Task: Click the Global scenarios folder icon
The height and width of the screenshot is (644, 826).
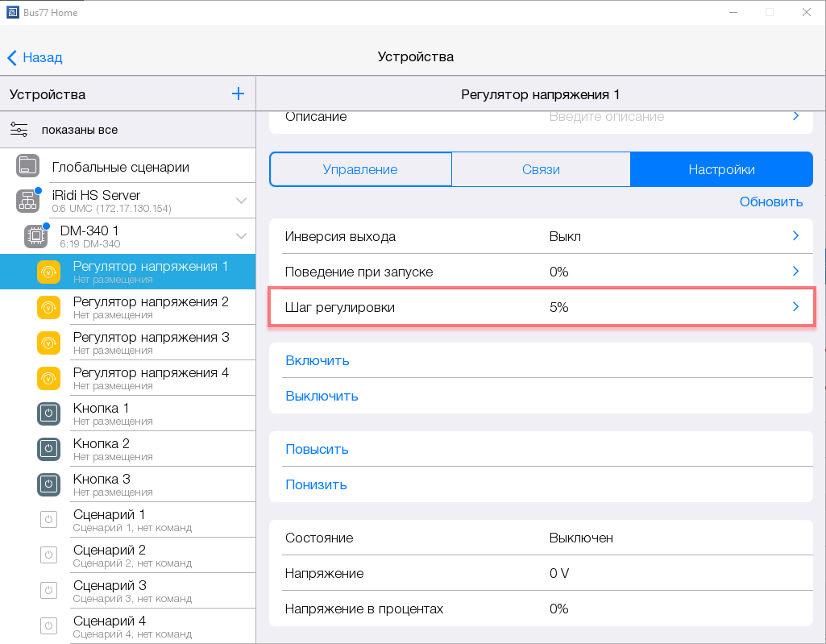Action: pos(27,167)
